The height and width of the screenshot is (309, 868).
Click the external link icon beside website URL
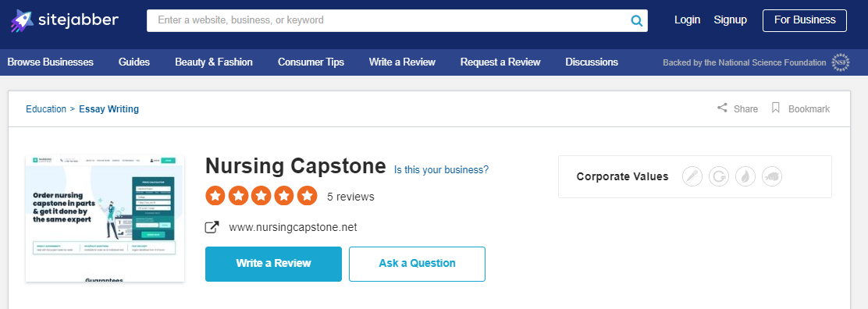pyautogui.click(x=212, y=227)
